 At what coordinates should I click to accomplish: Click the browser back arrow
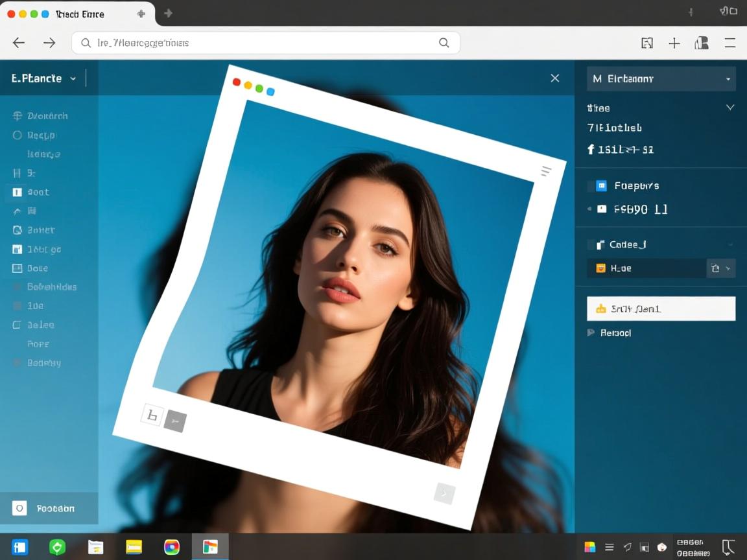click(19, 43)
